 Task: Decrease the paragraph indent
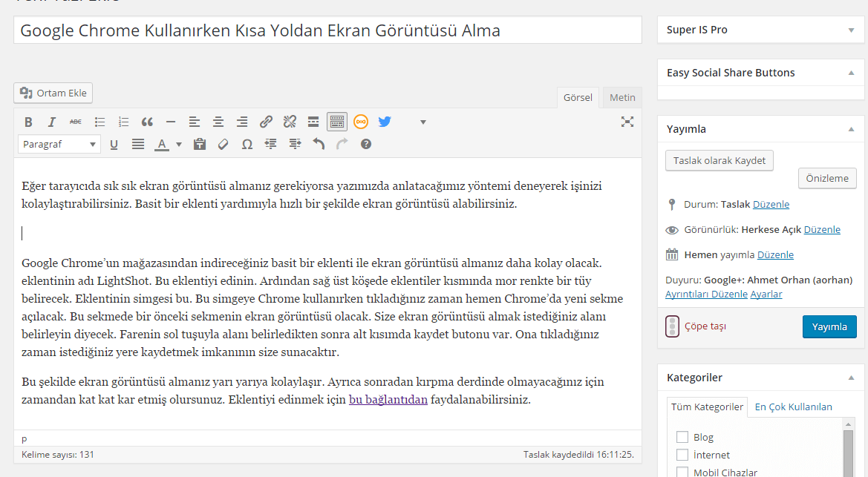pos(271,145)
